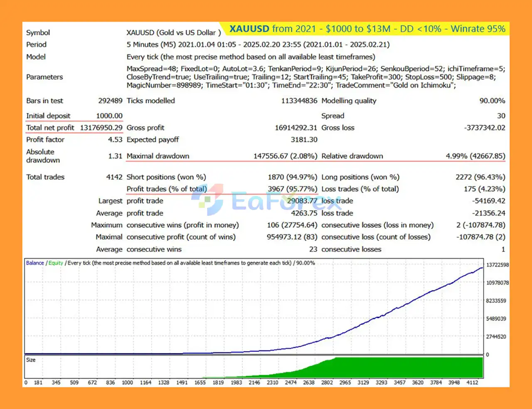Click the 4112 x-axis tick label
Viewport: 532px width, 409px height.
(x=472, y=382)
